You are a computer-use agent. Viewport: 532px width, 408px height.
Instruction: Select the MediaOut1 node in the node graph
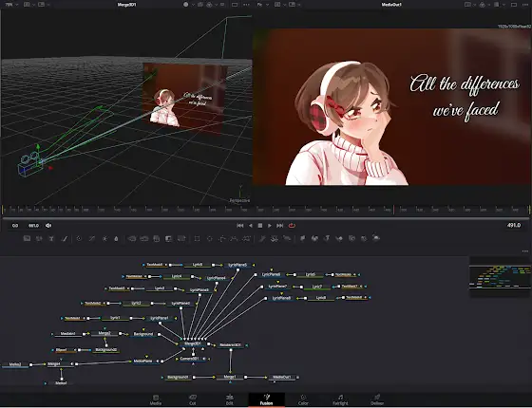click(283, 378)
